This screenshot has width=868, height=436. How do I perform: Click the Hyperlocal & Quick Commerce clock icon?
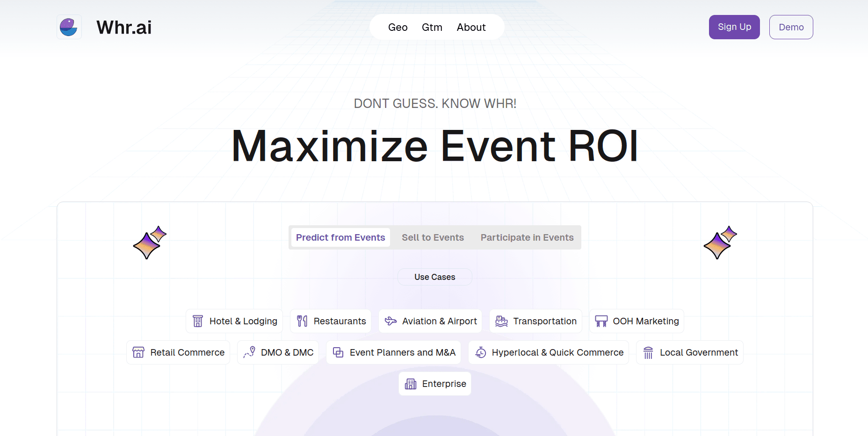click(480, 352)
